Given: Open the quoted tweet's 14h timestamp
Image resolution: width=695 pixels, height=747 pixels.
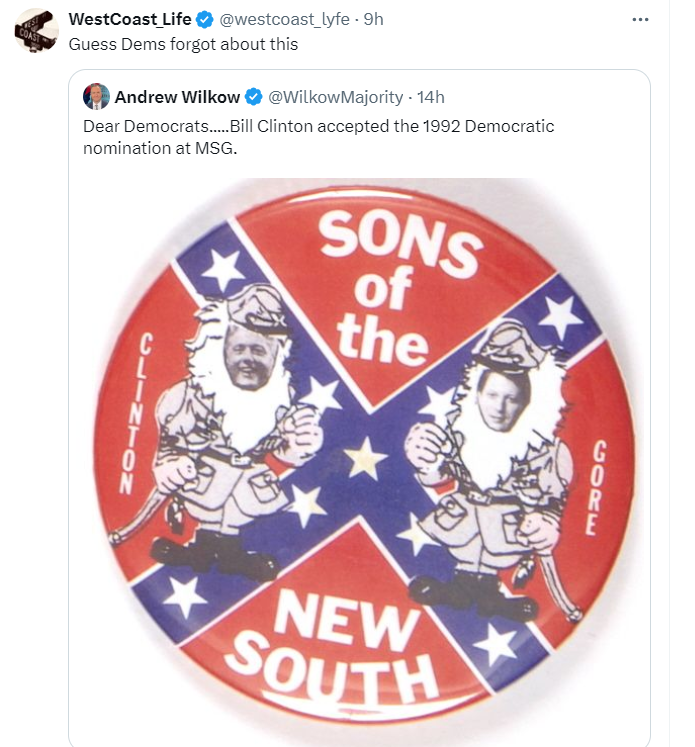Looking at the screenshot, I should pos(430,97).
